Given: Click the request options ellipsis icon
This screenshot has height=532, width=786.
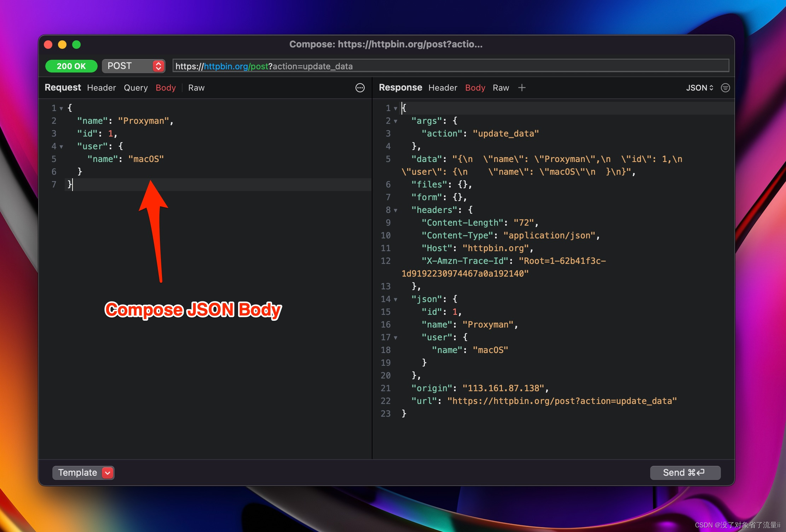Looking at the screenshot, I should pos(360,88).
